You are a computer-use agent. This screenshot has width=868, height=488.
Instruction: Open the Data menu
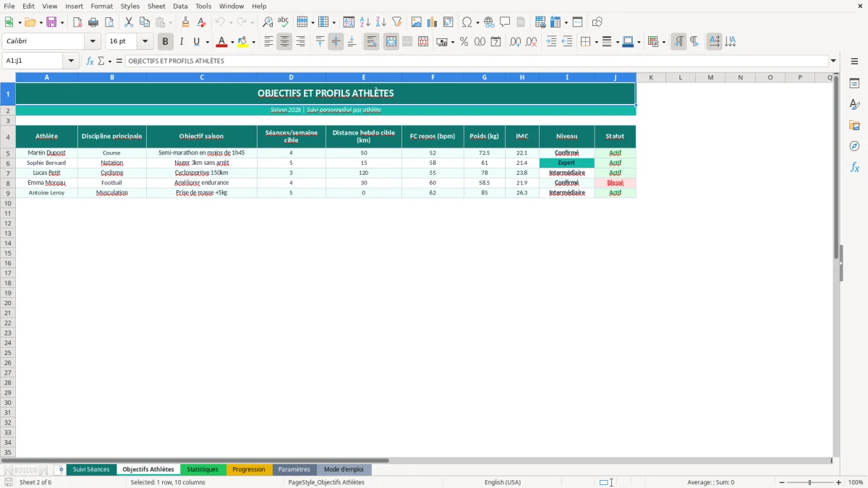click(x=180, y=6)
